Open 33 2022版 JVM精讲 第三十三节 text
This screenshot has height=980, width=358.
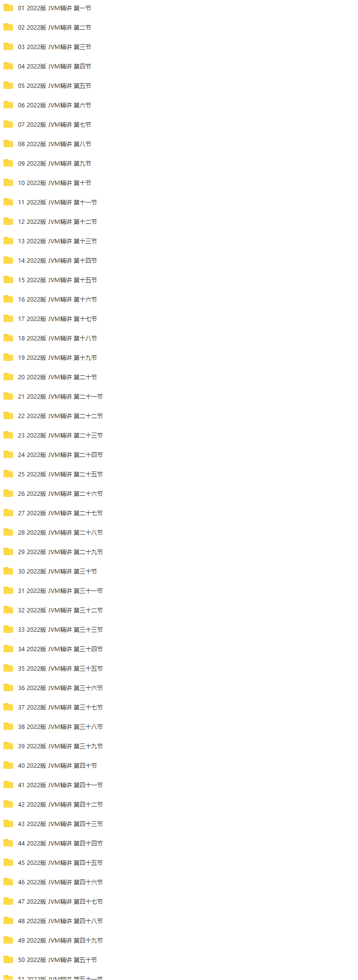pyautogui.click(x=60, y=630)
